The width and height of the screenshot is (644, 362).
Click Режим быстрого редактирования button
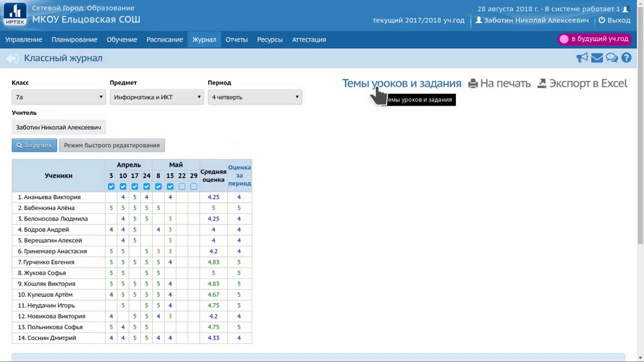[x=112, y=145]
